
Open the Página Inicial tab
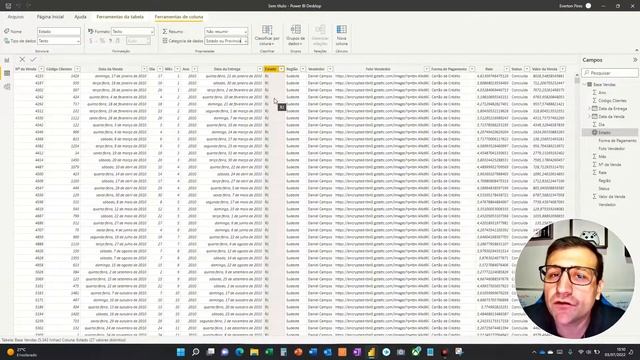50,17
